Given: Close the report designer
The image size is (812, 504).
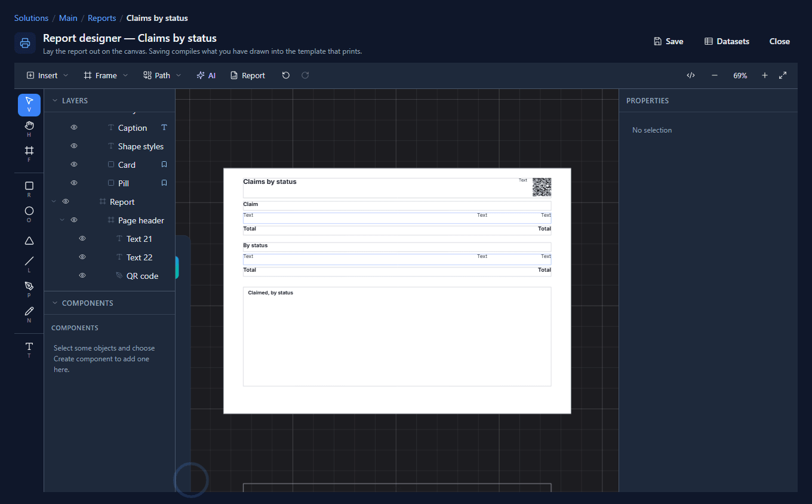Looking at the screenshot, I should (780, 41).
